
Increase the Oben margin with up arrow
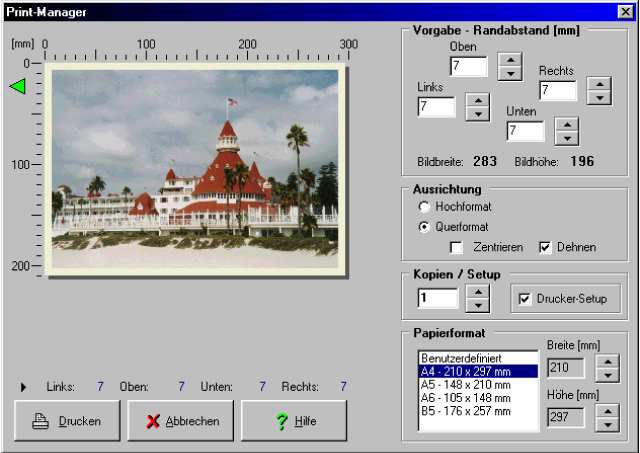510,61
